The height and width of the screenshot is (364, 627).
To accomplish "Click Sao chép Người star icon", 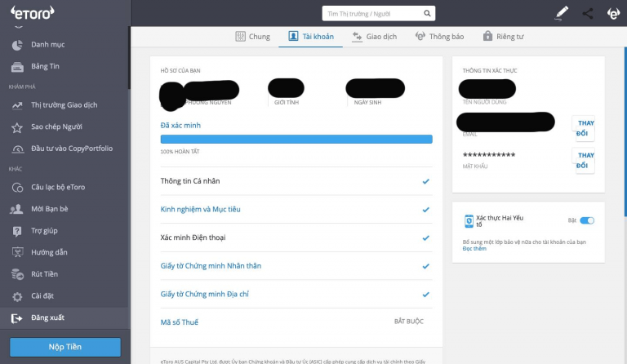I will pyautogui.click(x=17, y=127).
